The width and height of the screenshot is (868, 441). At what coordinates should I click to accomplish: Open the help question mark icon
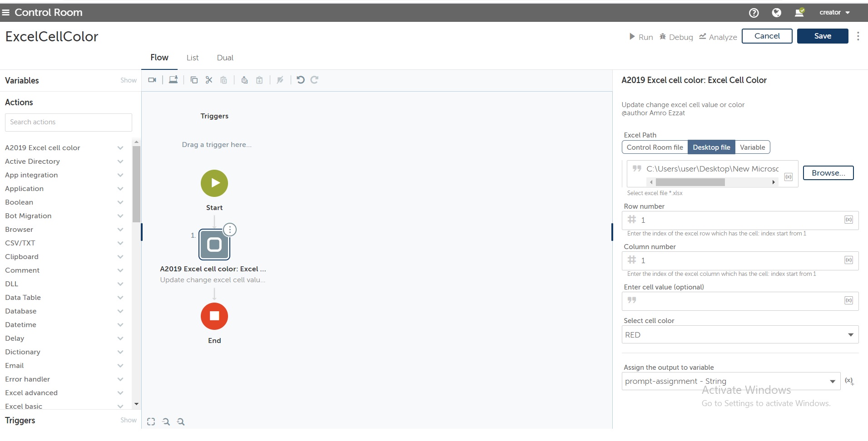point(754,13)
